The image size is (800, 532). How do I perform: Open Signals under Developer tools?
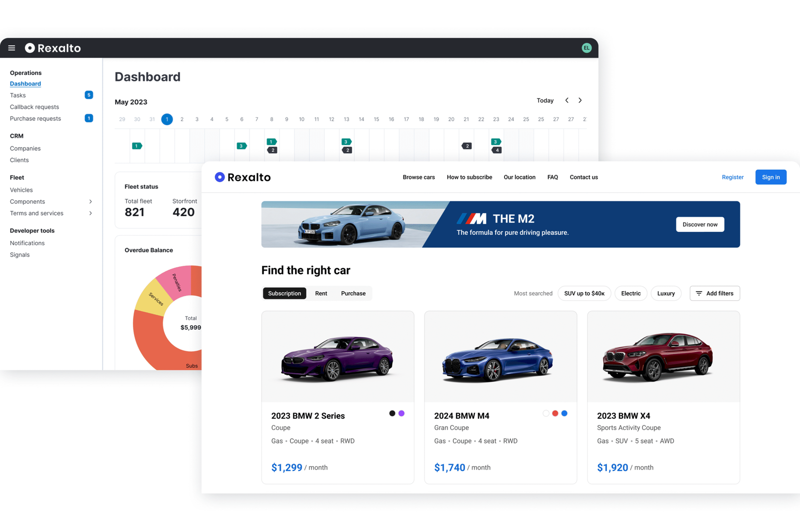pos(20,255)
